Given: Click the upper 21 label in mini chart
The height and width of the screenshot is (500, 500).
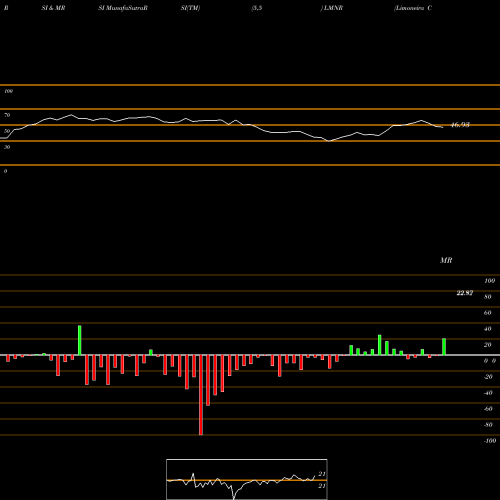Looking at the screenshot, I should click(x=322, y=474).
